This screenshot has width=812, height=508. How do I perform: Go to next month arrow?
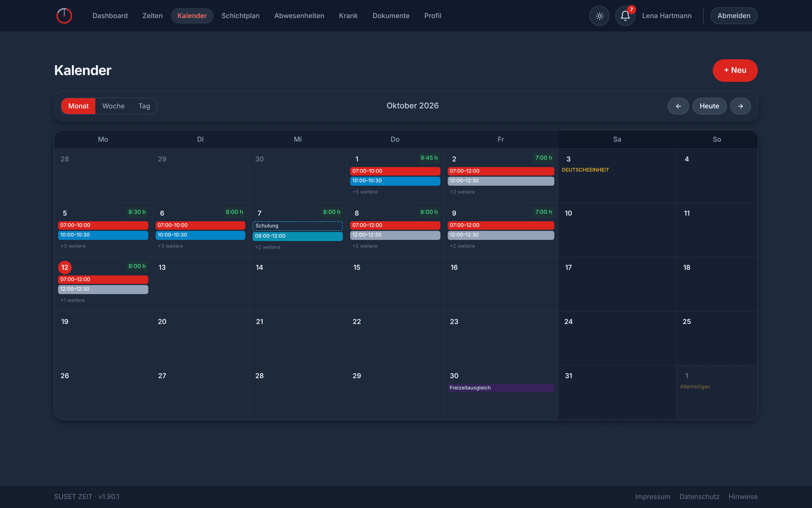tap(741, 106)
